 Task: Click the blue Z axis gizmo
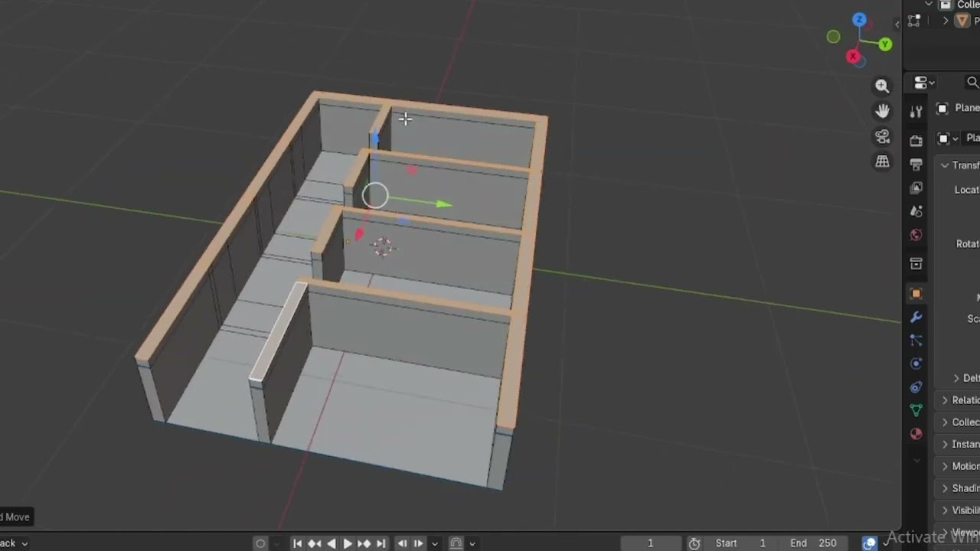click(859, 20)
